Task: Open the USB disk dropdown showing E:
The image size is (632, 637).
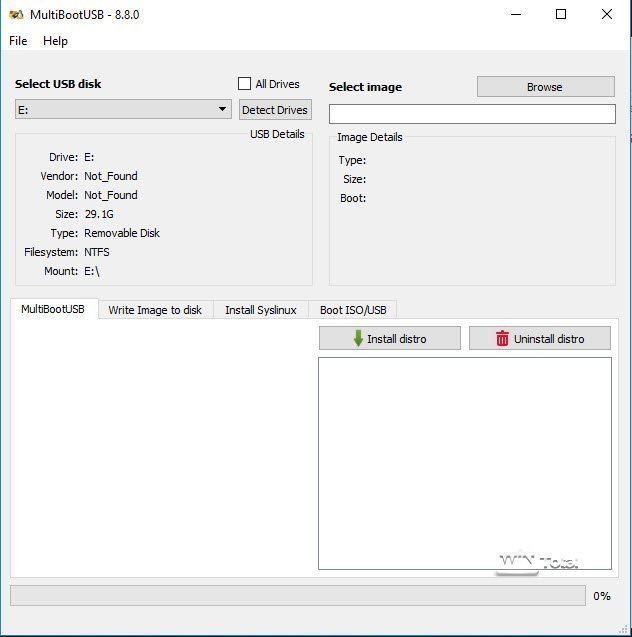Action: click(123, 109)
